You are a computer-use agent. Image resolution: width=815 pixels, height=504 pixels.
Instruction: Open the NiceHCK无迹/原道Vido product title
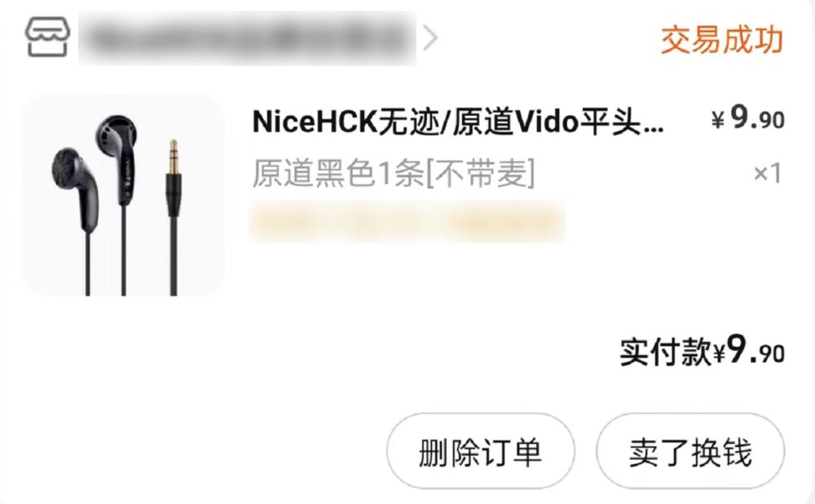[457, 122]
